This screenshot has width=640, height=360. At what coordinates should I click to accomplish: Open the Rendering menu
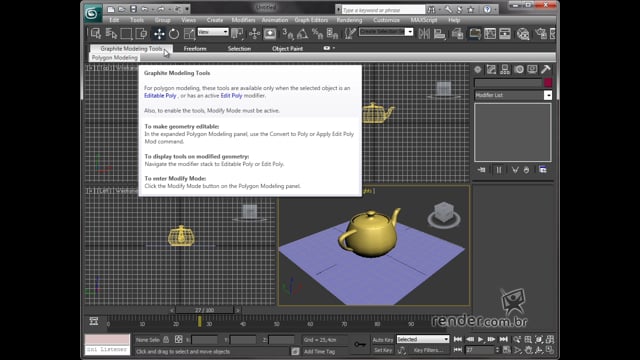point(349,20)
